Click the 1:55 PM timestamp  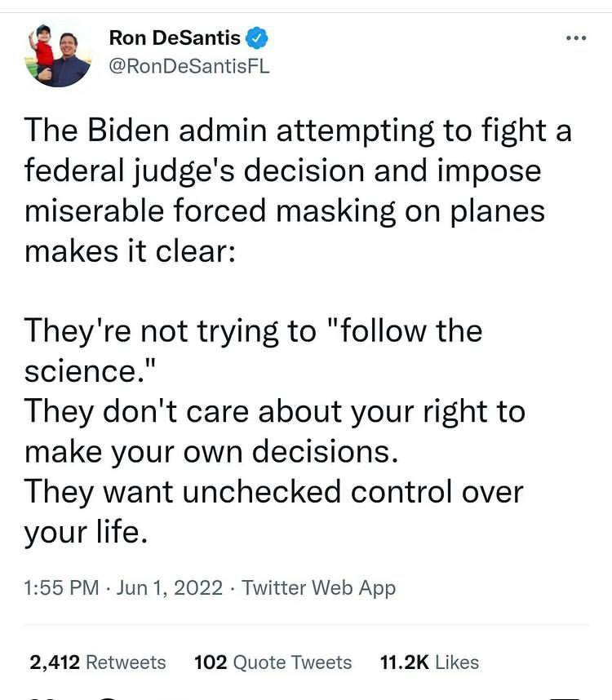point(62,587)
